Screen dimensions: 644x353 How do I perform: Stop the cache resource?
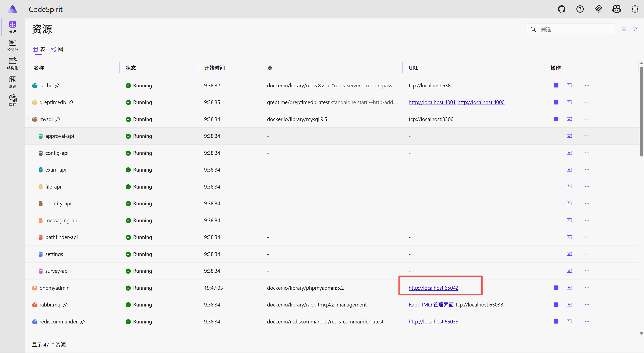pyautogui.click(x=556, y=85)
